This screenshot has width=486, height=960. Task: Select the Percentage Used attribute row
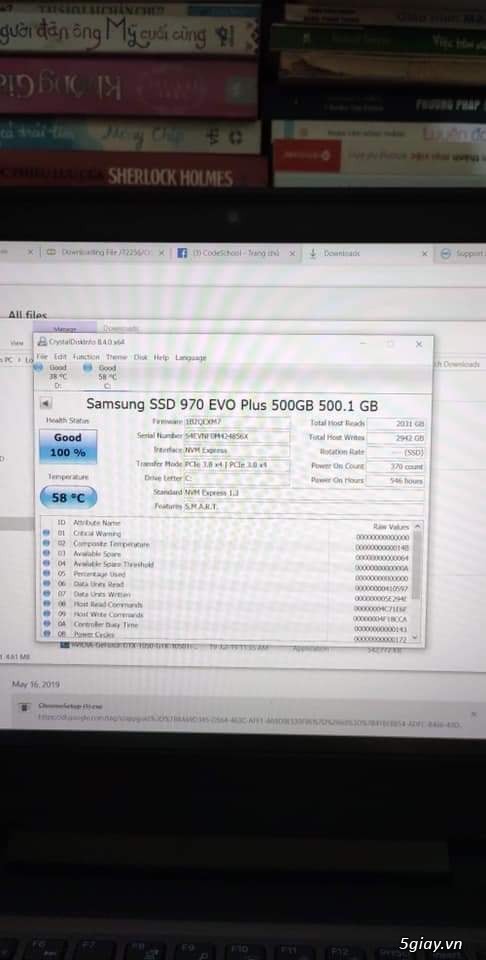pyautogui.click(x=226, y=574)
